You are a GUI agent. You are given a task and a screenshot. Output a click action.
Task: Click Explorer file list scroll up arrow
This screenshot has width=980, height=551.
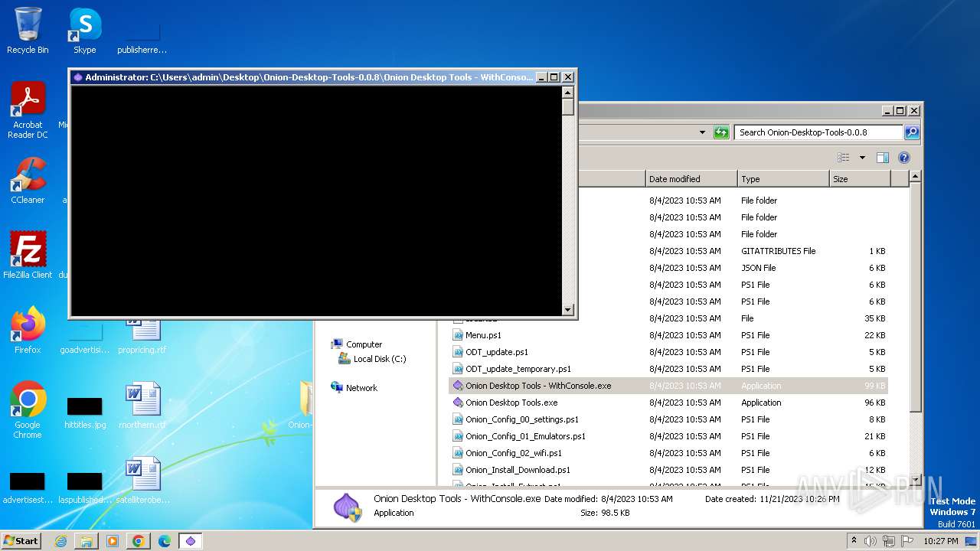click(x=915, y=177)
